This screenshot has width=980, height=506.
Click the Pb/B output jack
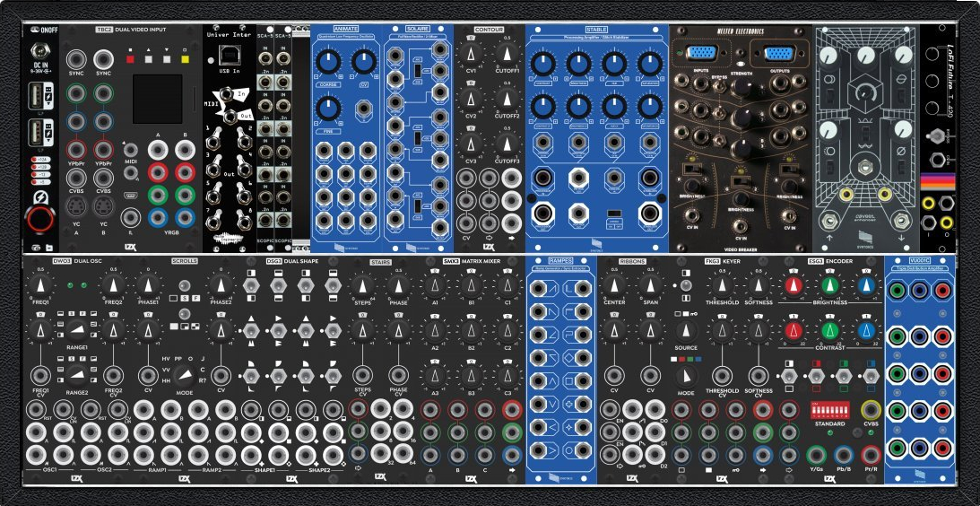[843, 455]
